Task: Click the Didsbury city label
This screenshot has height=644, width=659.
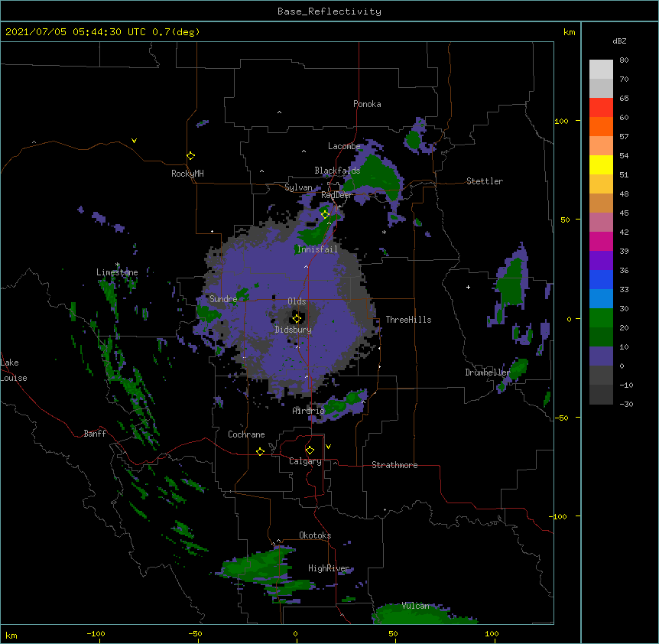Action: 294,330
